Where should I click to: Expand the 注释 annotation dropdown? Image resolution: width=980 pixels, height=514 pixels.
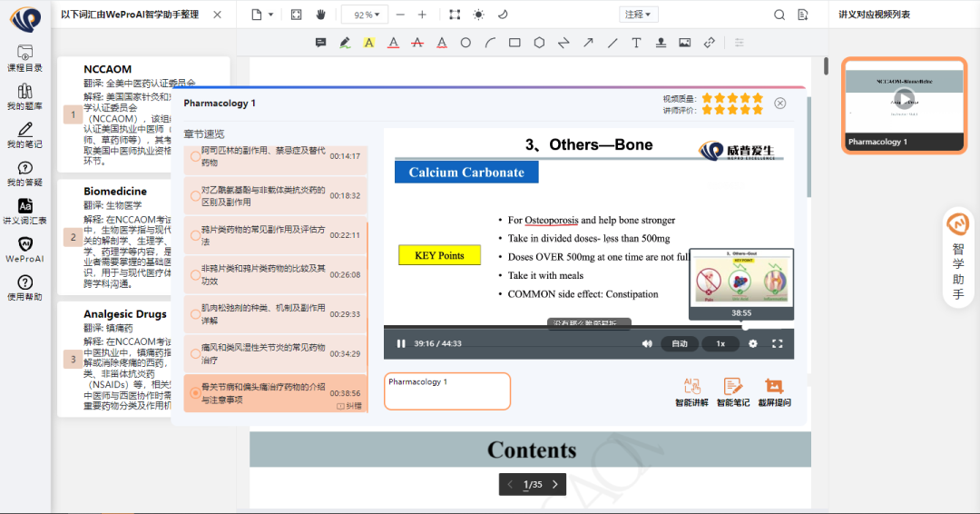[x=638, y=15]
